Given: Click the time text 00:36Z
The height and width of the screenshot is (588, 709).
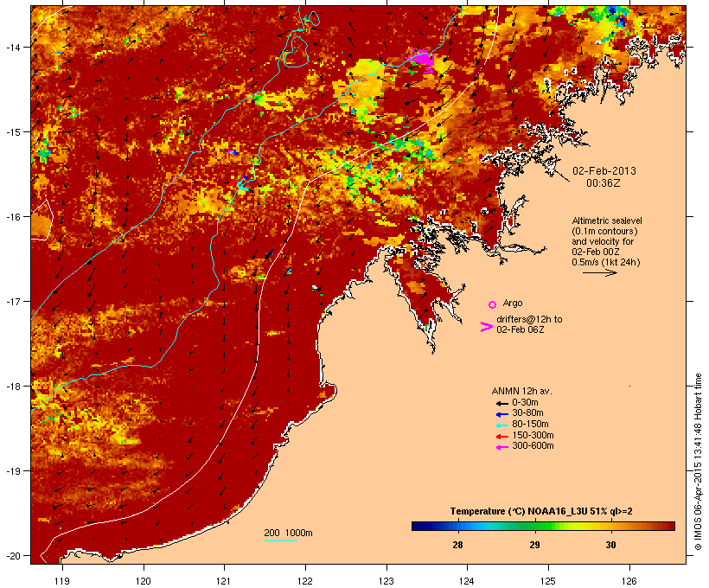Looking at the screenshot, I should 604,183.
